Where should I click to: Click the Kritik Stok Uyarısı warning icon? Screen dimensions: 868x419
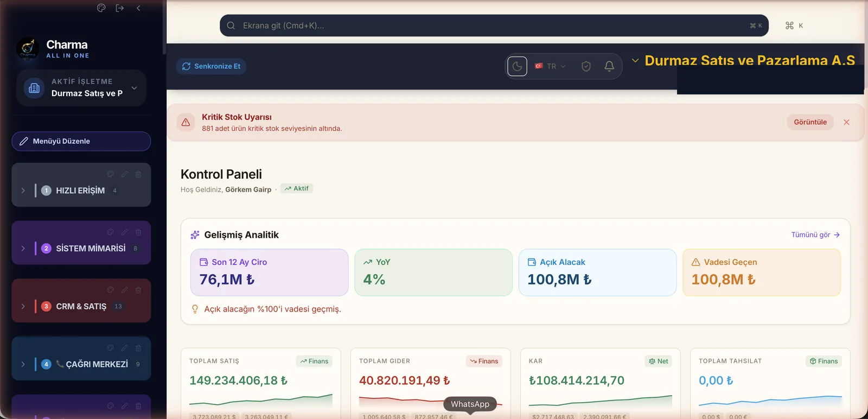click(x=186, y=122)
